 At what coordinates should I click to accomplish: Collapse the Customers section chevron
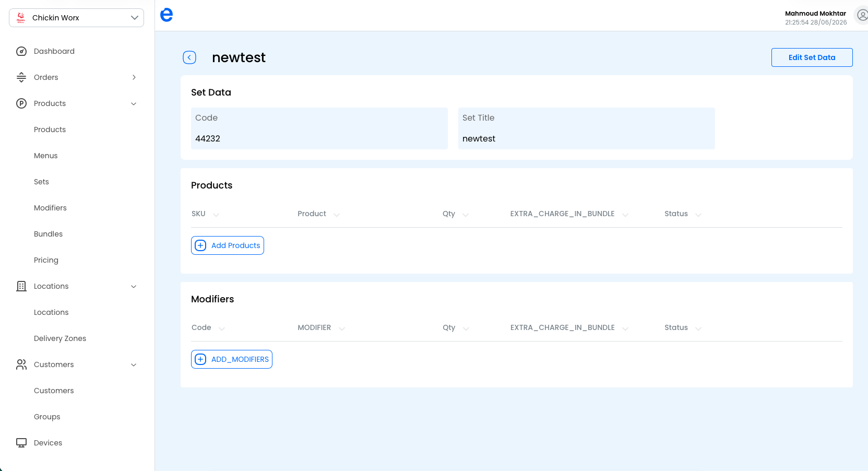(134, 364)
